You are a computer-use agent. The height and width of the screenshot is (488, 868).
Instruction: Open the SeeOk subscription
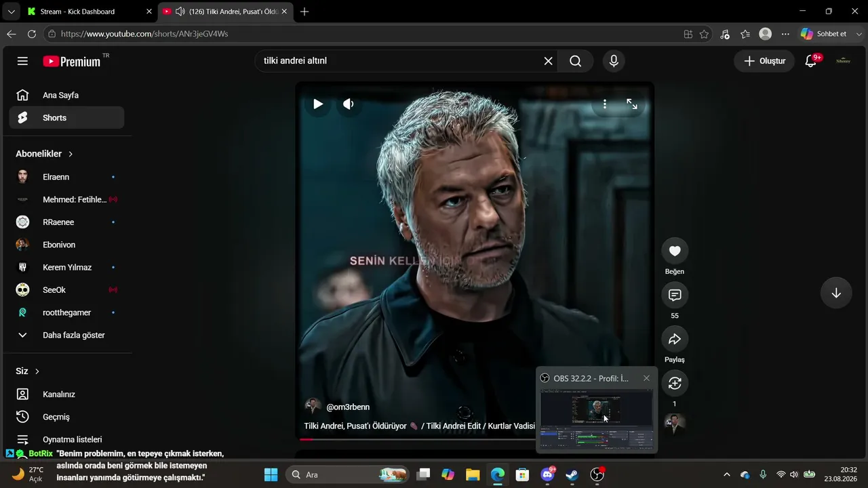pyautogui.click(x=66, y=290)
